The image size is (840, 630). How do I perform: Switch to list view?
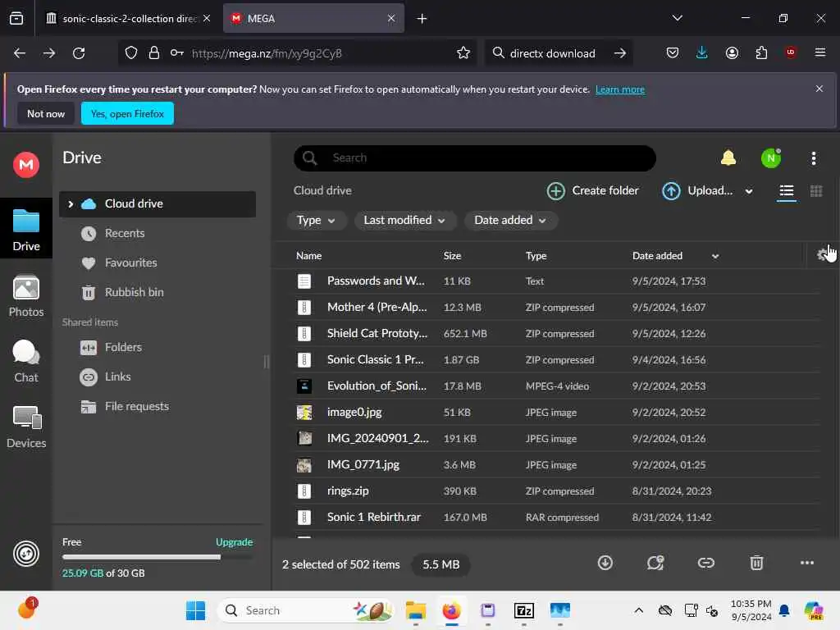point(786,191)
